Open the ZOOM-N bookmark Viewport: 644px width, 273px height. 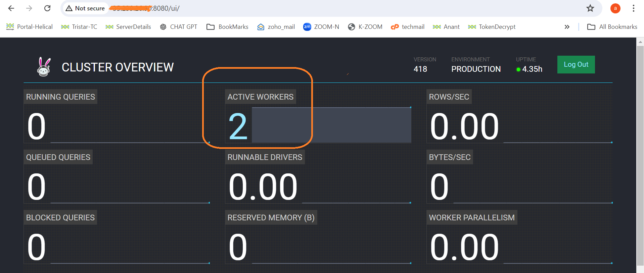coord(321,27)
